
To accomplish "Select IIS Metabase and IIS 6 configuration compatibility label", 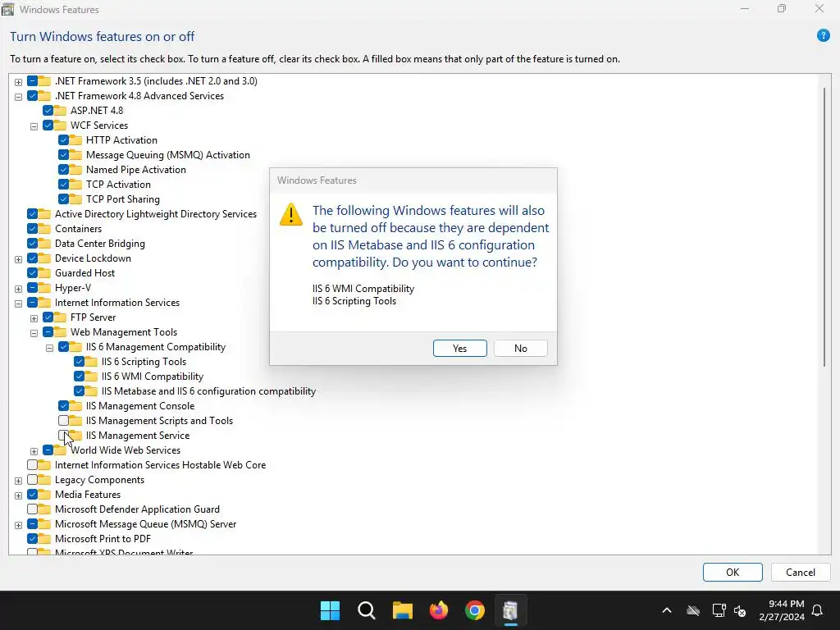I will (208, 391).
